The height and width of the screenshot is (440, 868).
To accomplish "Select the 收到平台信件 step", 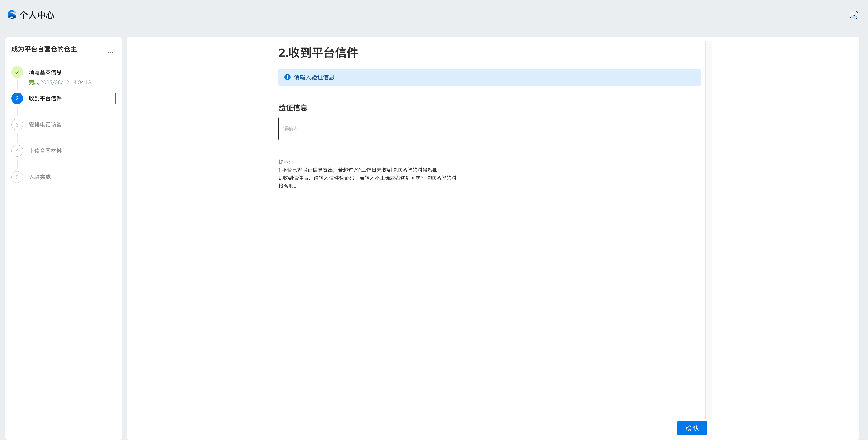I will [45, 98].
